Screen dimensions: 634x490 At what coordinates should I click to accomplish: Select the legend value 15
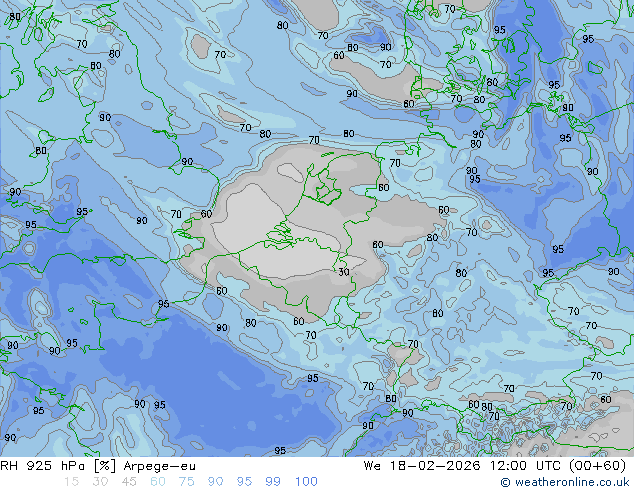(71, 482)
